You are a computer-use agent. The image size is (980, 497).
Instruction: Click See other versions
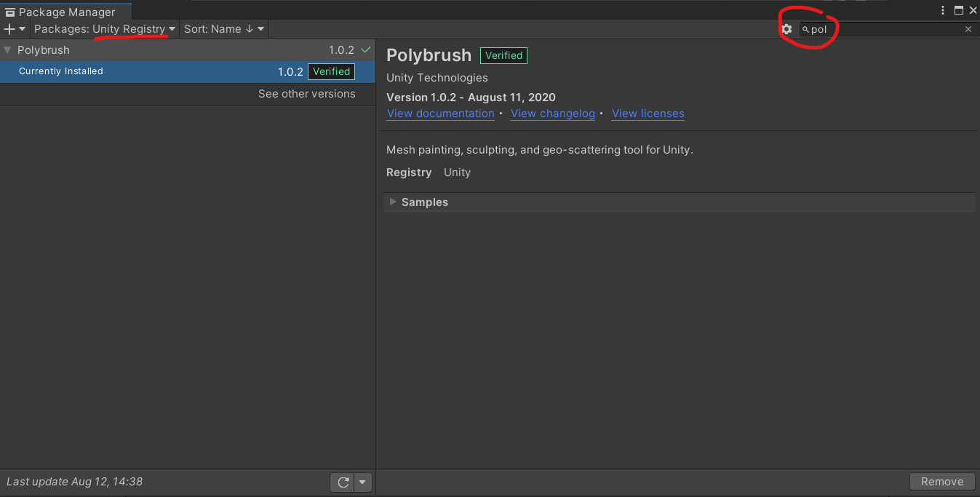[306, 94]
